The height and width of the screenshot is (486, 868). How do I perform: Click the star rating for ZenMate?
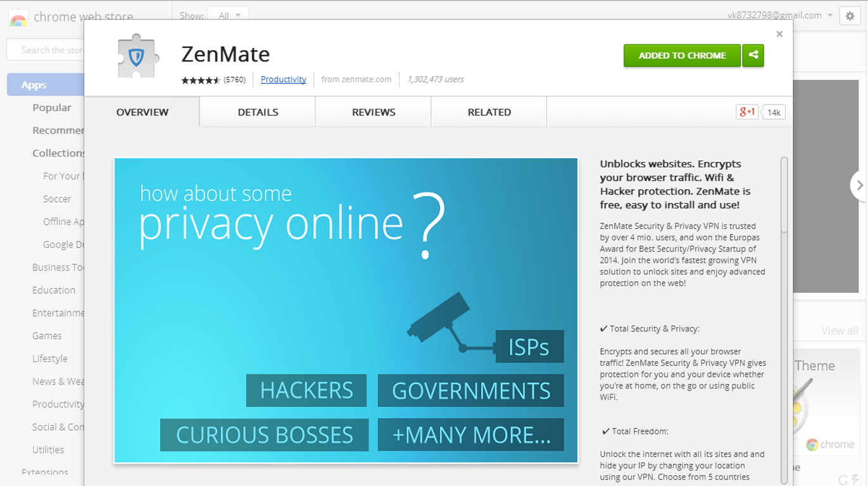[201, 80]
